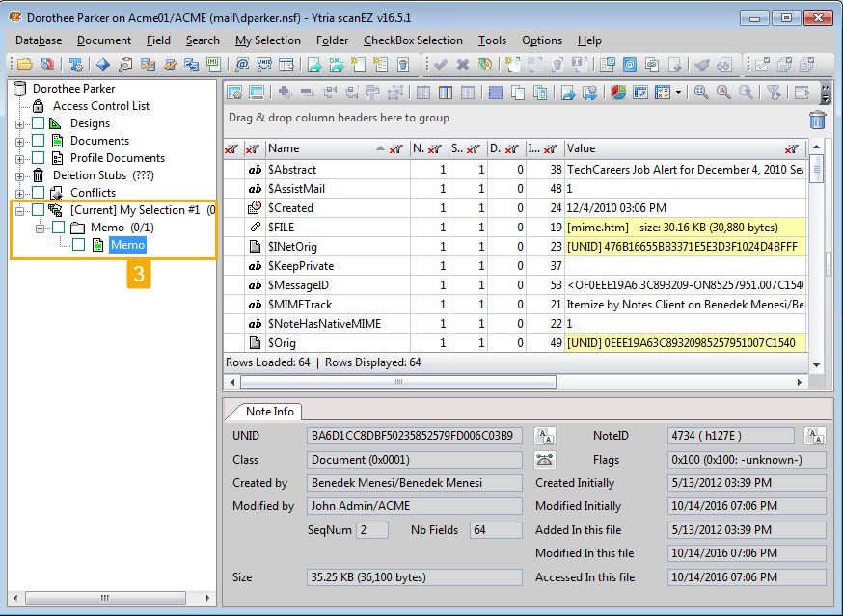843x616 pixels.
Task: Open the Options menu
Action: coord(541,40)
